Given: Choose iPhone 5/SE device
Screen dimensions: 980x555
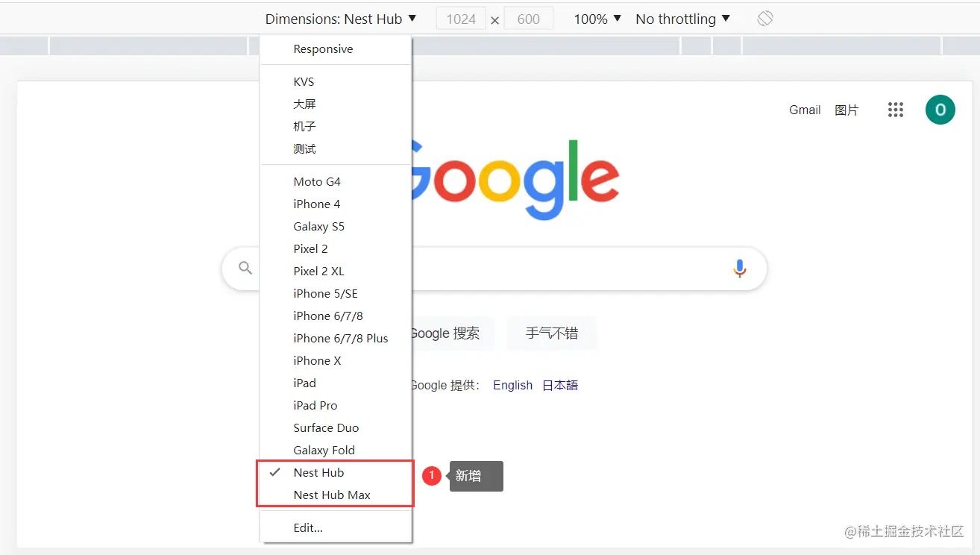Looking at the screenshot, I should point(336,294).
